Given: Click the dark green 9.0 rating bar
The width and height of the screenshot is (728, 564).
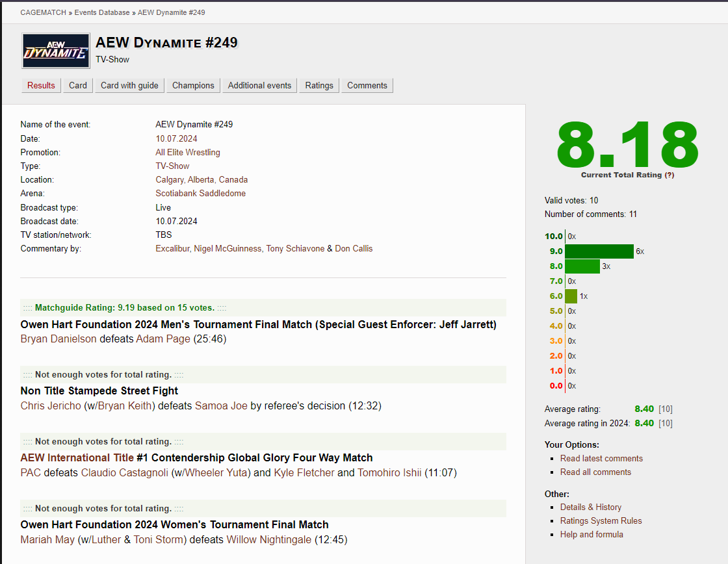Looking at the screenshot, I should coord(599,251).
